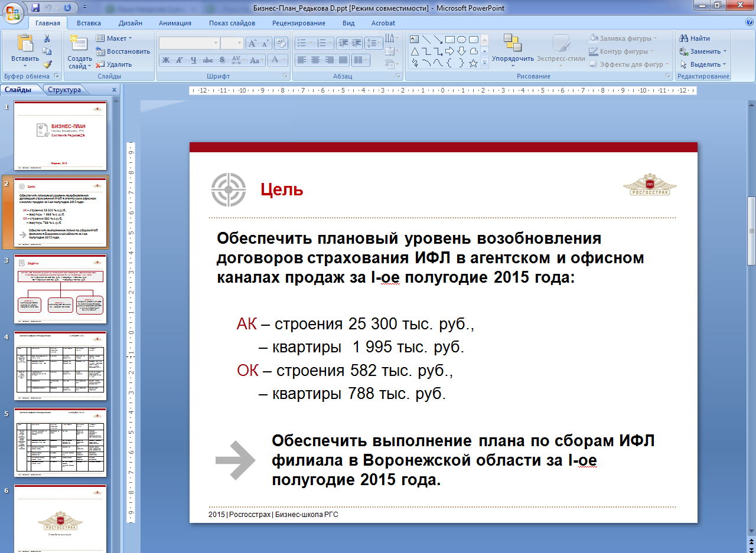Decrease the list indent level

[343, 43]
